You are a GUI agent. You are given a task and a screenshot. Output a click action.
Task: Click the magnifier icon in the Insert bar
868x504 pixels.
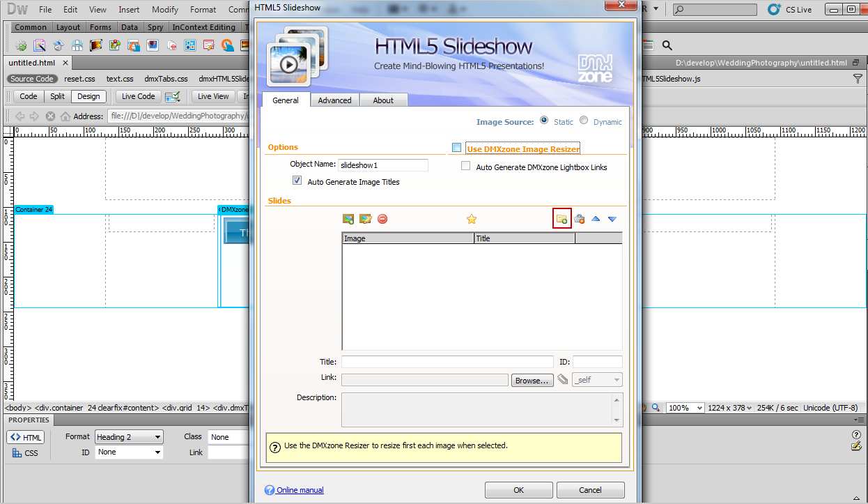667,45
